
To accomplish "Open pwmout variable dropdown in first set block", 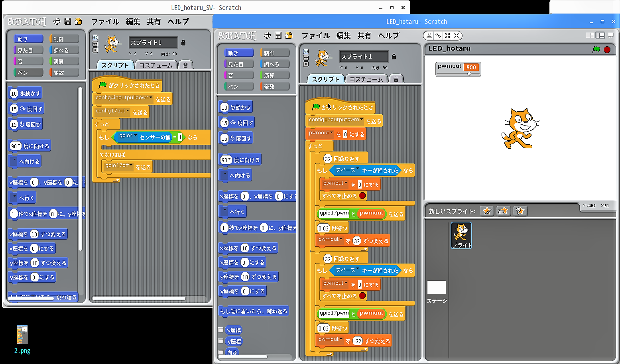I will [x=331, y=133].
